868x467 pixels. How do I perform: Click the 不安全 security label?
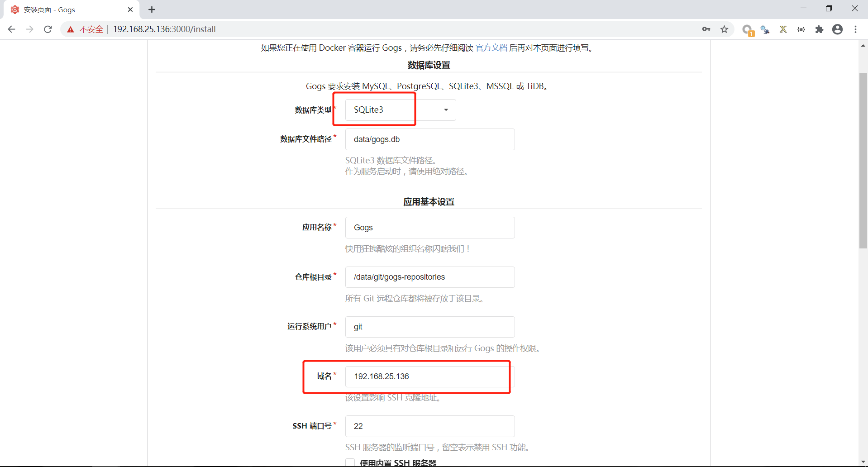91,29
